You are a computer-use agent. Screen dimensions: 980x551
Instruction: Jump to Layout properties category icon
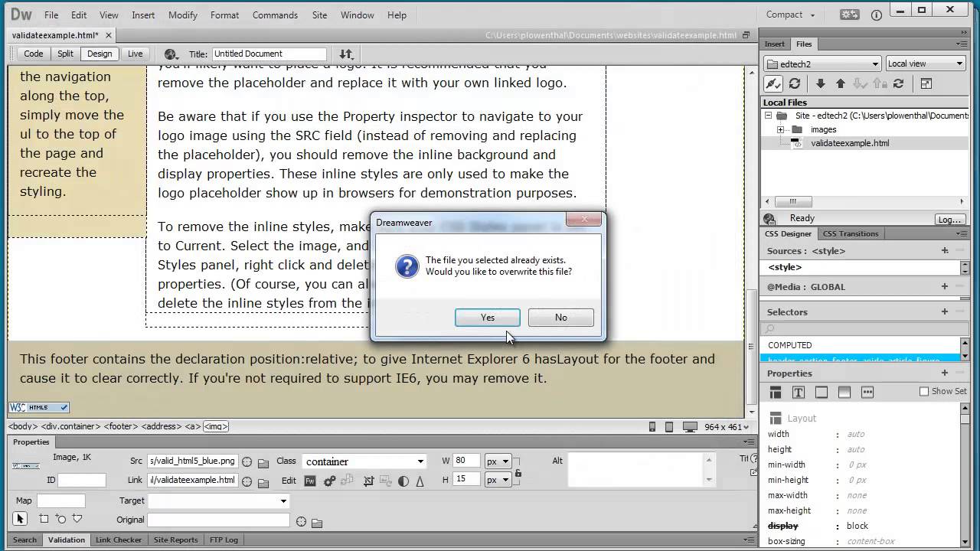click(x=776, y=392)
